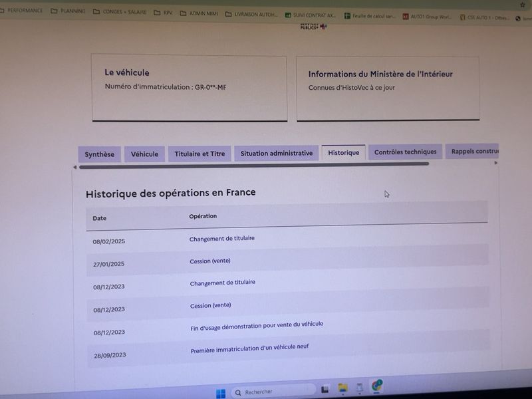Click the Le véhicule card
The width and height of the screenshot is (532, 399).
point(190,88)
